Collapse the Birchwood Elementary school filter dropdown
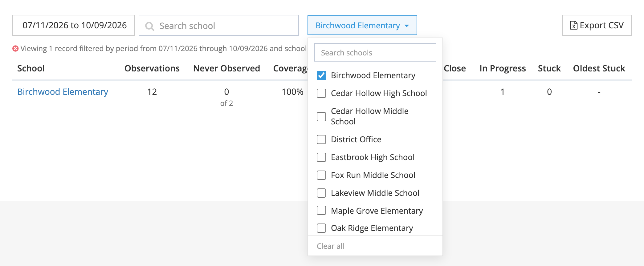This screenshot has width=644, height=266. pos(362,25)
